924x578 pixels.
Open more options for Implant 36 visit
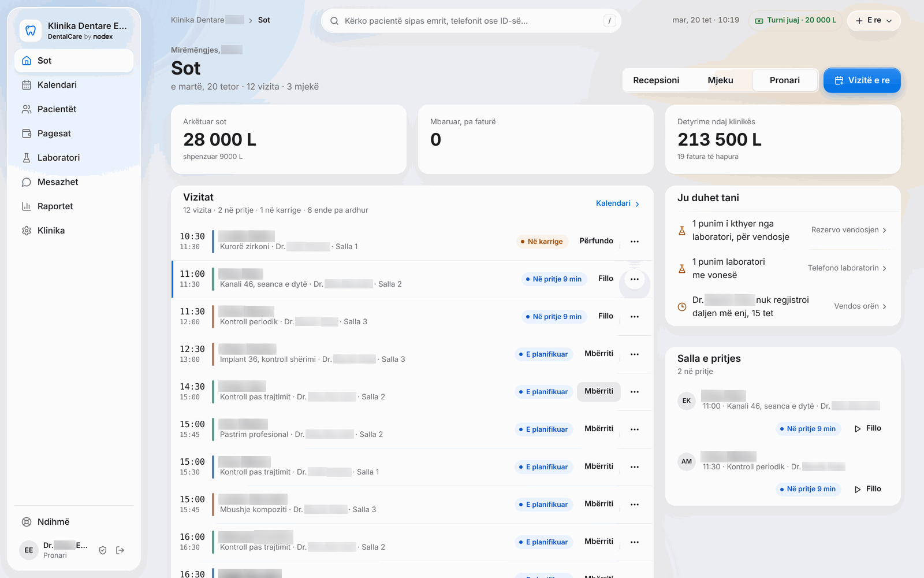click(x=635, y=354)
